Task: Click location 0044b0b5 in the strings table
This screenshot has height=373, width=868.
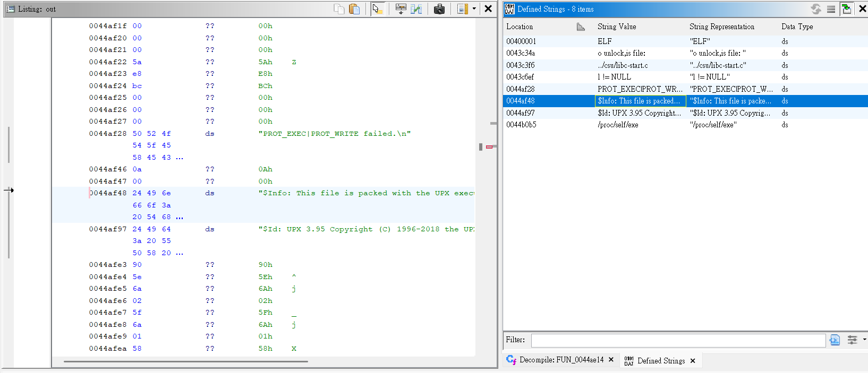Action: [x=521, y=125]
